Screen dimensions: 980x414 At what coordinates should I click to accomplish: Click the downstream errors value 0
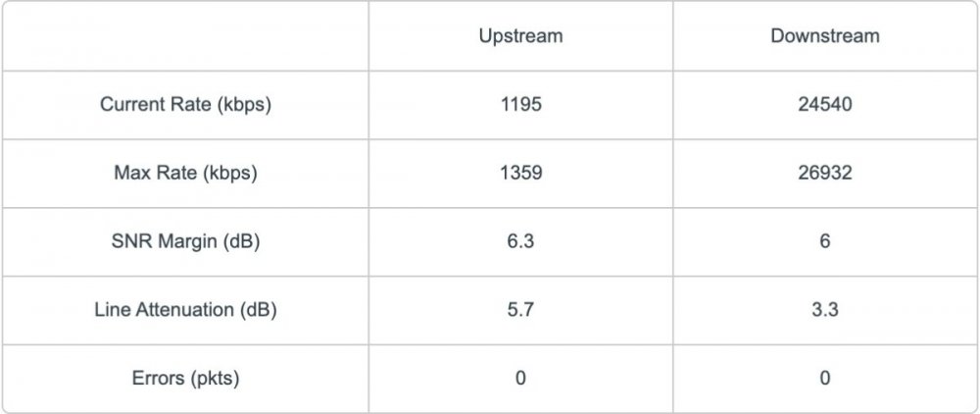tap(824, 379)
